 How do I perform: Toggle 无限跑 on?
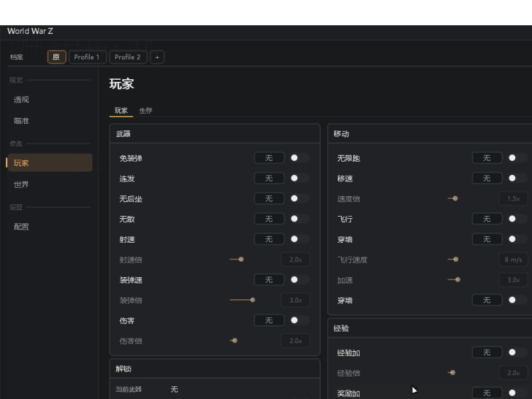[x=518, y=158]
